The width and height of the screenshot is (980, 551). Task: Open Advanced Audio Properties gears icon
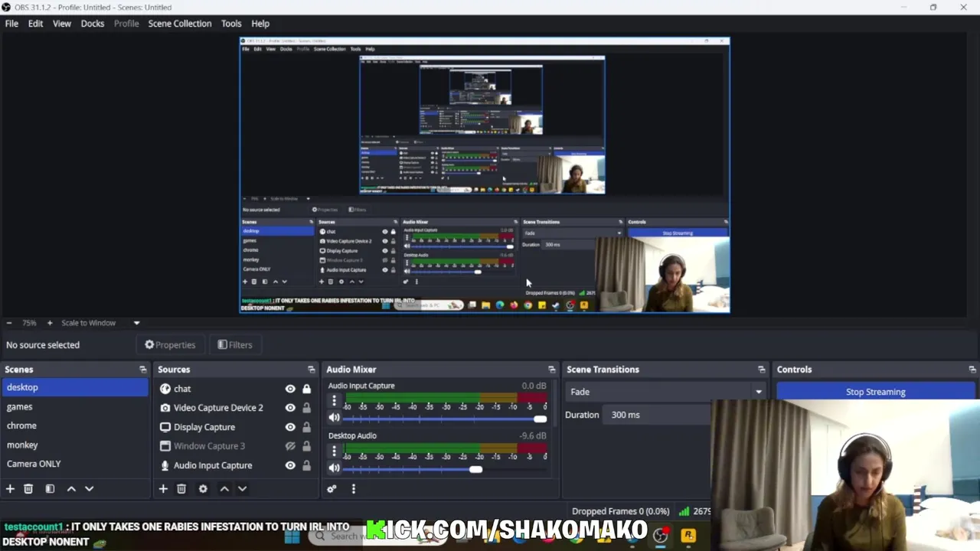[332, 488]
